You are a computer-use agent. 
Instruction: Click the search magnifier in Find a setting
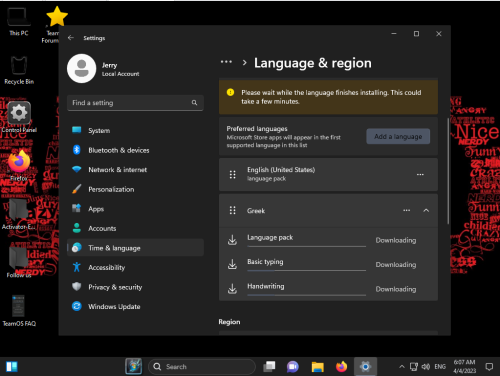click(194, 103)
